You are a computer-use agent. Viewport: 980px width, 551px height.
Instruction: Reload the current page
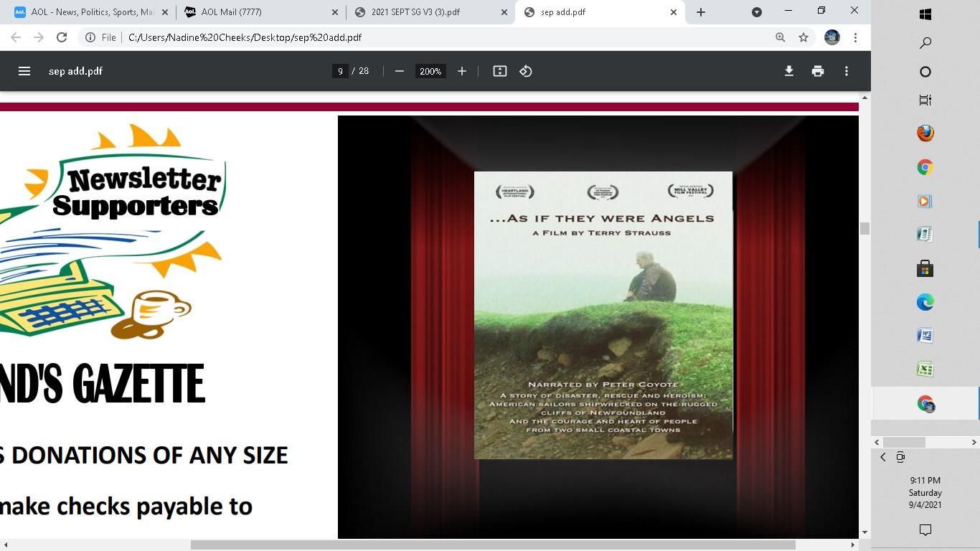click(x=62, y=37)
